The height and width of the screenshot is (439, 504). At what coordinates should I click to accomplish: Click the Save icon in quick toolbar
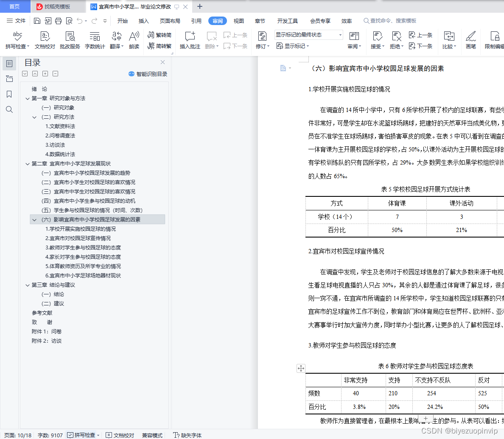[x=37, y=21]
